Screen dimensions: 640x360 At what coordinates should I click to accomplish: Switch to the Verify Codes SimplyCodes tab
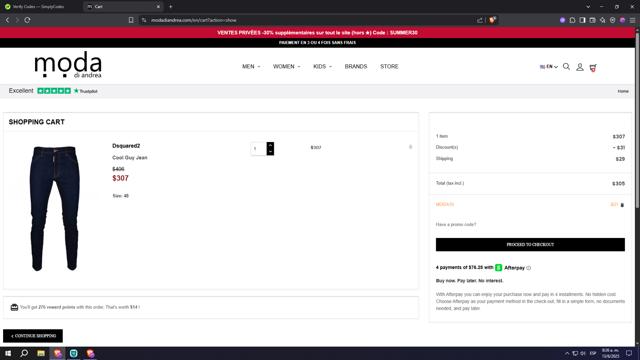pos(41,7)
